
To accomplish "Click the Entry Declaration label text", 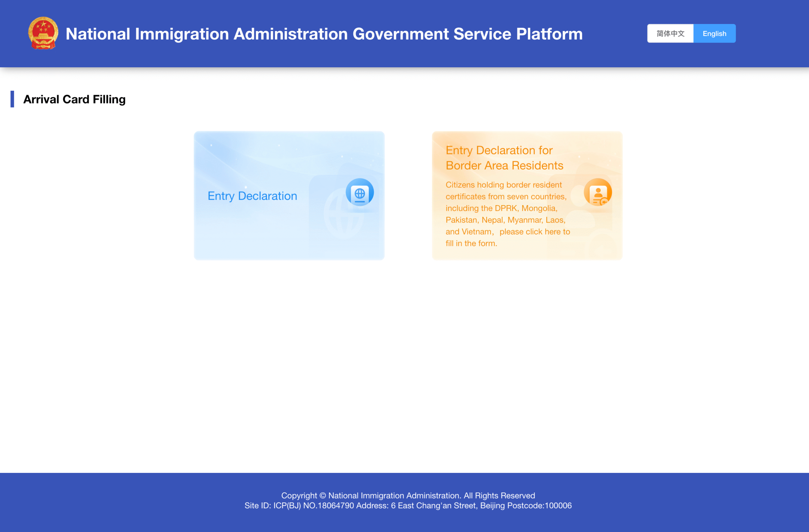I will (252, 196).
